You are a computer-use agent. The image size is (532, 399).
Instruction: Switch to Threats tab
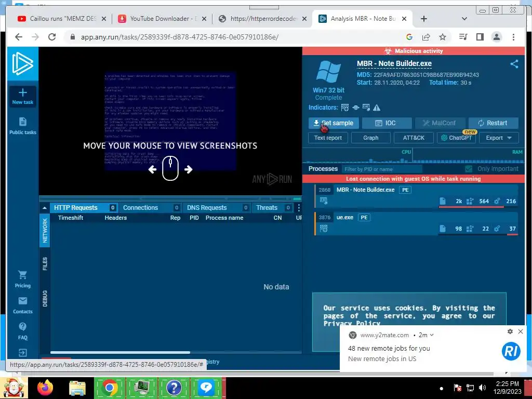273,208
